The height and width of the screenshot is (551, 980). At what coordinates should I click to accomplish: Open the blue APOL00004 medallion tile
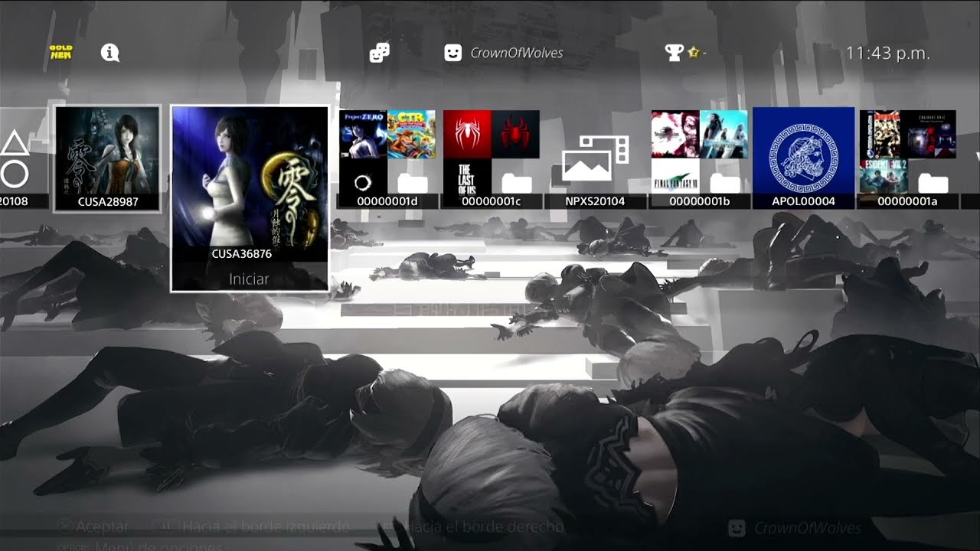coord(803,158)
